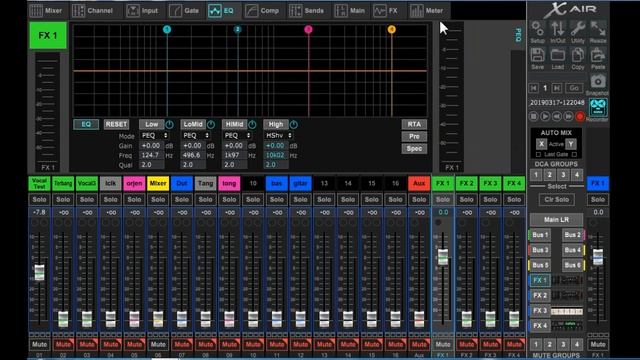640x360 pixels.
Task: Open the High band HShv mode dropdown
Action: tap(279, 136)
